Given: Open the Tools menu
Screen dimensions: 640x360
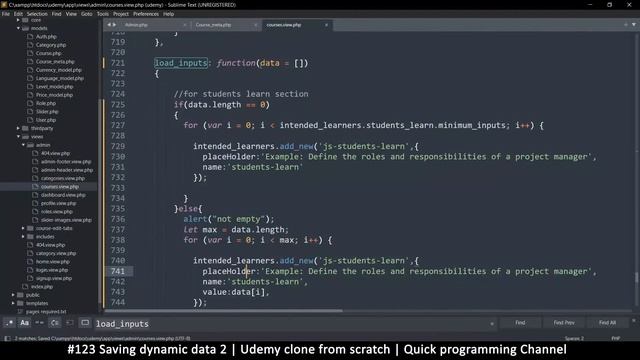Looking at the screenshot, I should click(103, 14).
